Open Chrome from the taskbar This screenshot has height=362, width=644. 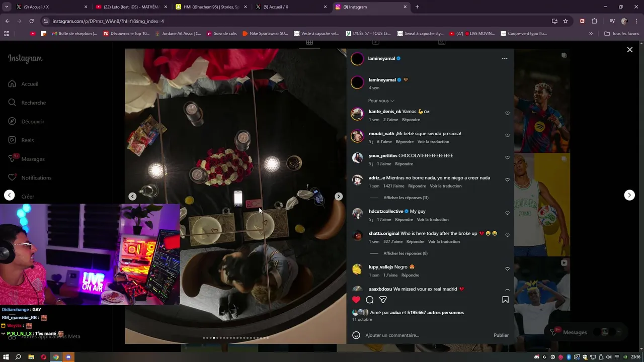[x=56, y=357]
